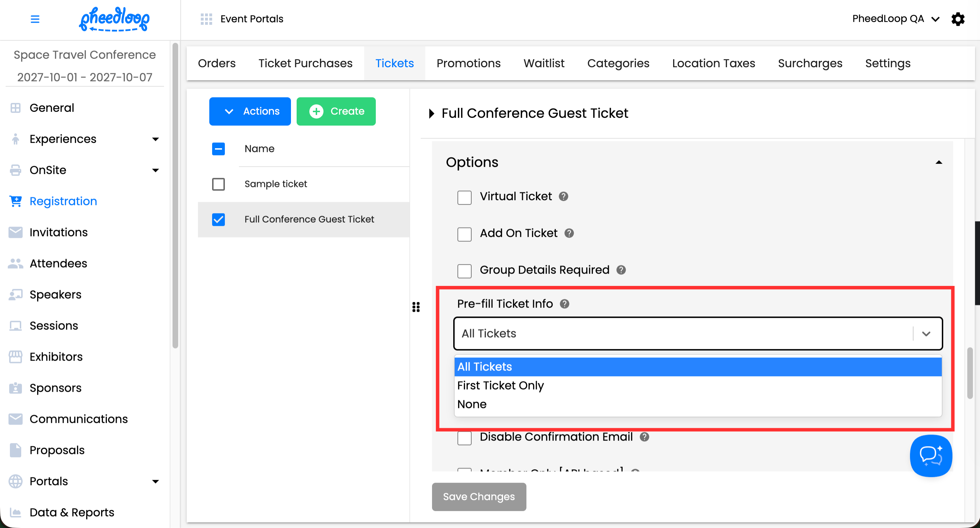Click help icon next to Virtual Ticket
The image size is (980, 528).
coord(564,196)
